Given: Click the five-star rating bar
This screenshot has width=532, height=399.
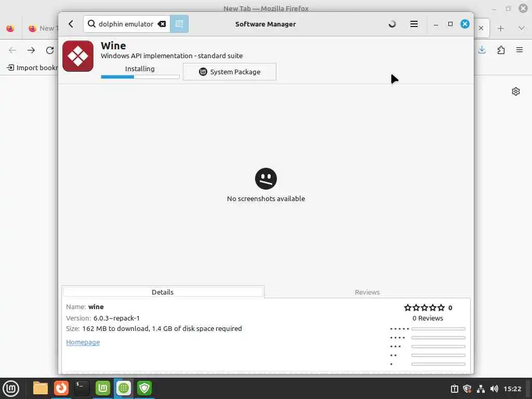Looking at the screenshot, I should 438,329.
